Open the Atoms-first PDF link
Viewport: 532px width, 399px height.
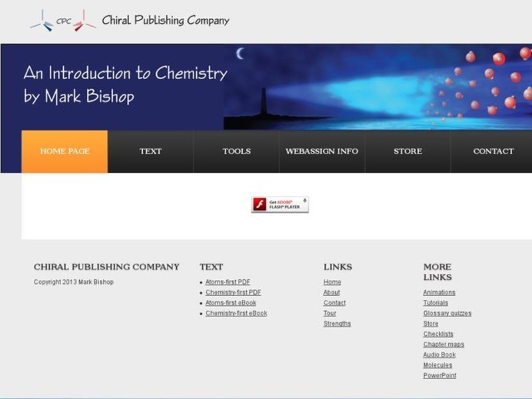[x=228, y=281]
